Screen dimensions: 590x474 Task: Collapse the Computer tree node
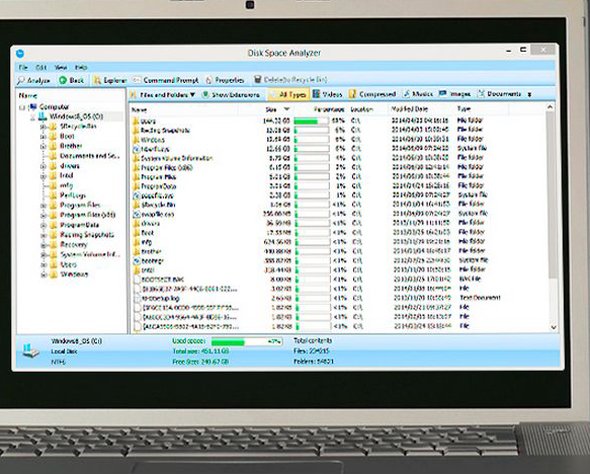[22, 107]
